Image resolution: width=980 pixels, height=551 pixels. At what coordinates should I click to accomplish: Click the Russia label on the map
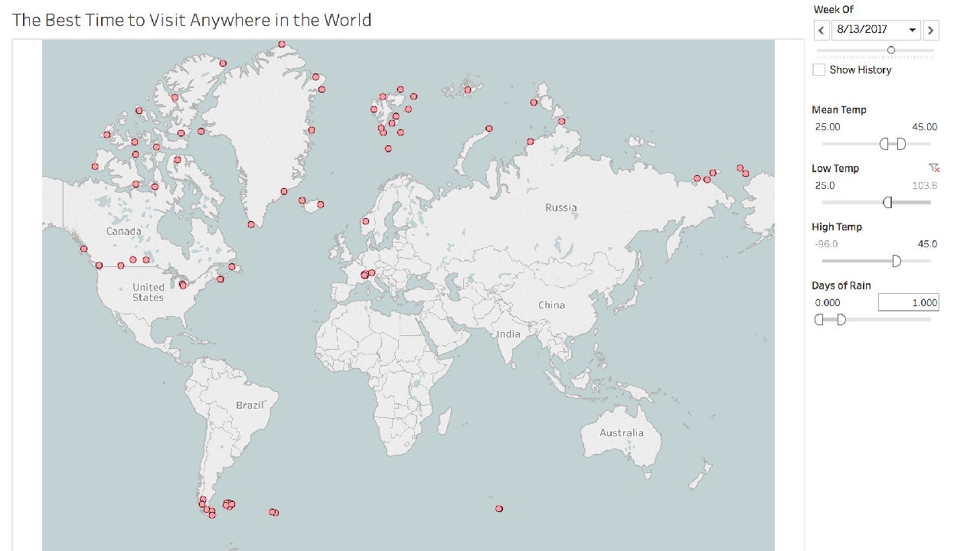coord(561,207)
